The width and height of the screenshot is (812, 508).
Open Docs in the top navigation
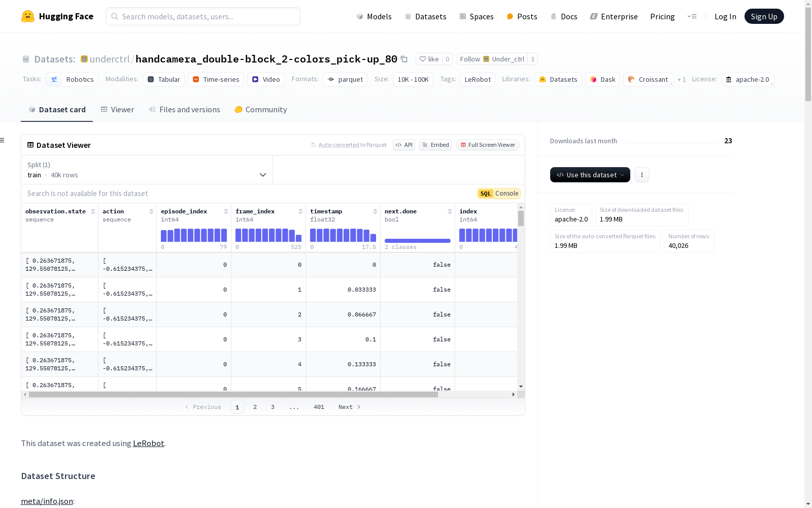(564, 16)
